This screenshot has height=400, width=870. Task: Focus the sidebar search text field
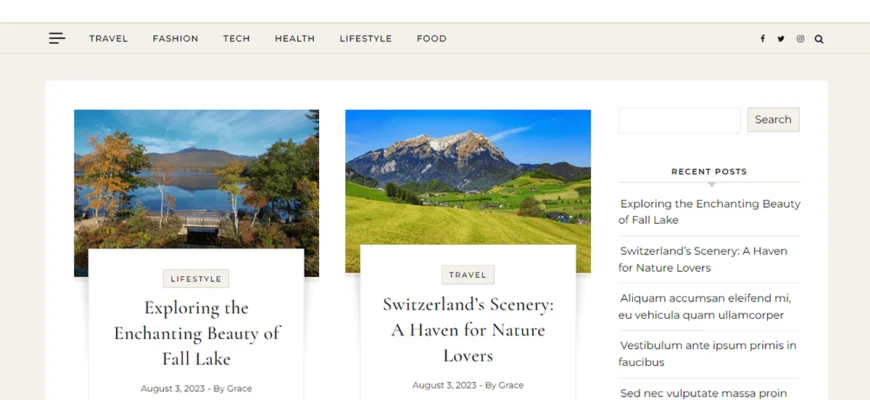(x=679, y=120)
